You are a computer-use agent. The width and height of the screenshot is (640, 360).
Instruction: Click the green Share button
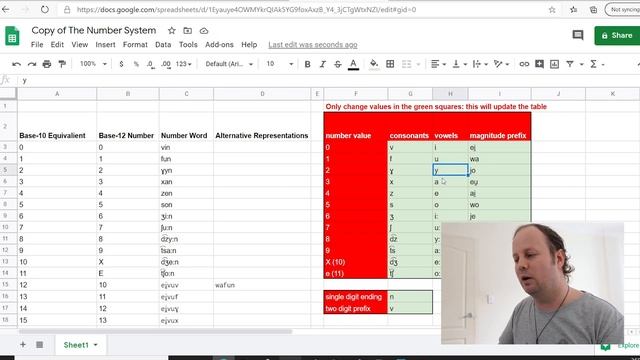click(x=617, y=36)
